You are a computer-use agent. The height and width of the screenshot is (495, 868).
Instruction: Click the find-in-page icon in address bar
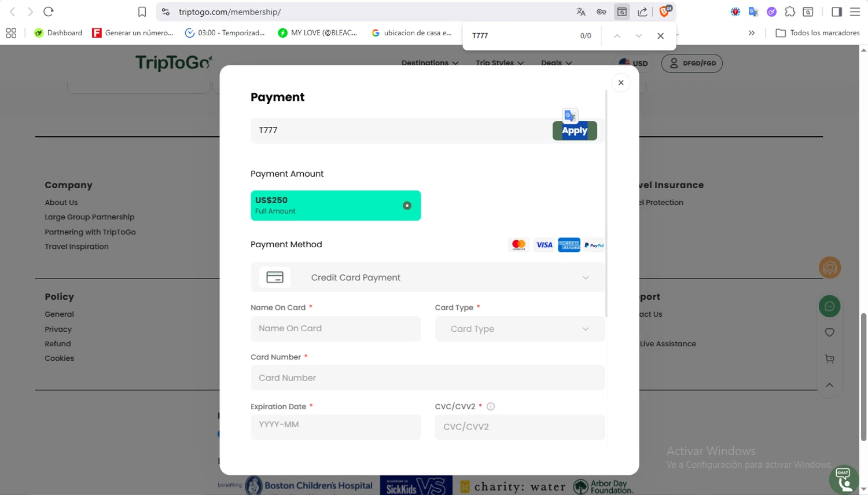tap(622, 12)
